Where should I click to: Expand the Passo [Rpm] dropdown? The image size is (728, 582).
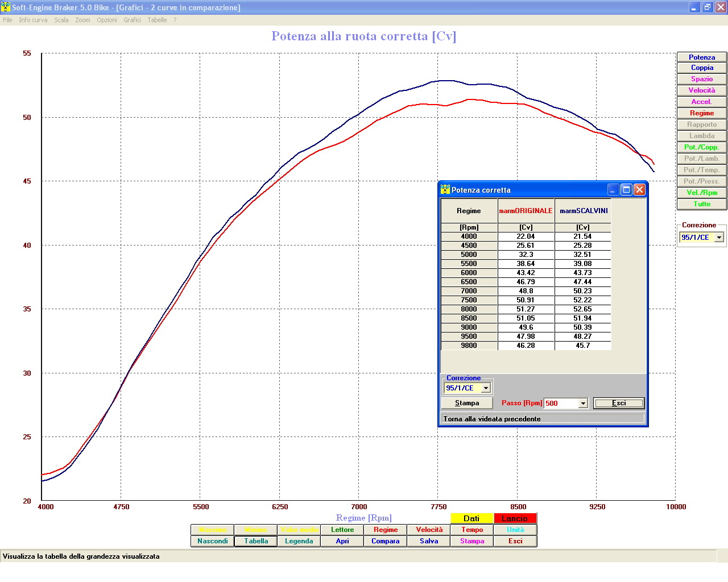click(582, 404)
